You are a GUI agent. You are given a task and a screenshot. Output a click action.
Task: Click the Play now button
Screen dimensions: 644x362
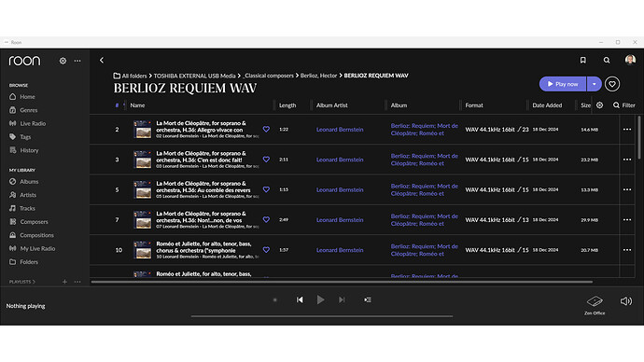tap(563, 84)
